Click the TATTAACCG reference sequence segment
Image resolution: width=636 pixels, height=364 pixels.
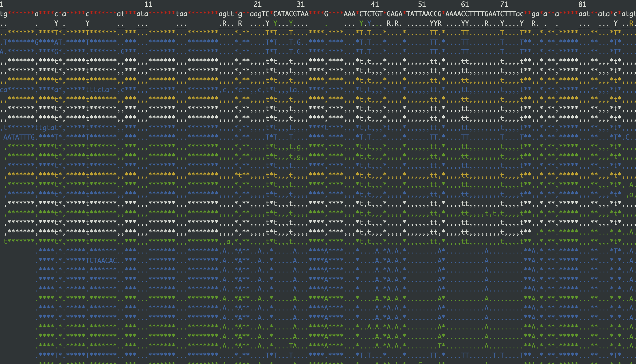424,14
